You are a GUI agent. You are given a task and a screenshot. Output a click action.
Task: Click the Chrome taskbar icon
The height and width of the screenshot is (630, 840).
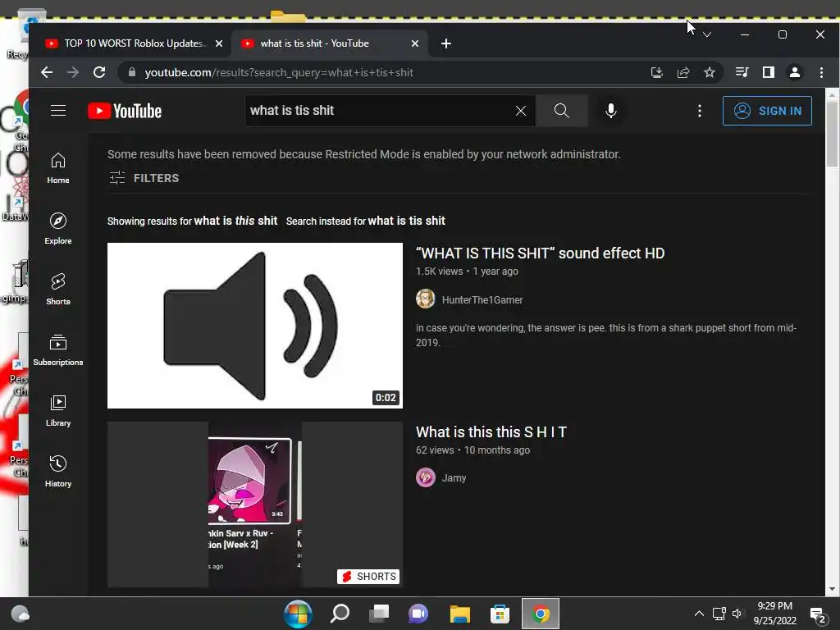pos(541,614)
